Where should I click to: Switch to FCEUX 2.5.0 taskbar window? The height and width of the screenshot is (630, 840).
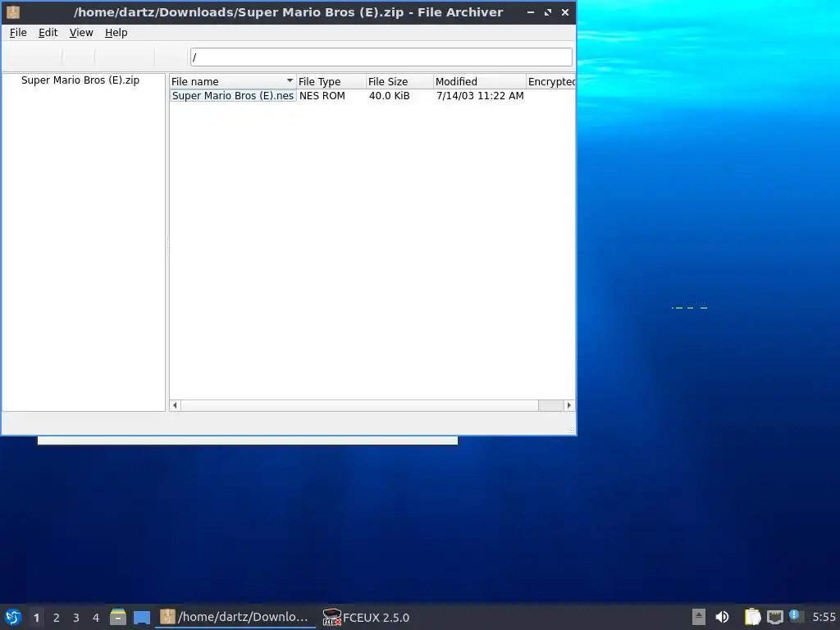click(x=367, y=617)
